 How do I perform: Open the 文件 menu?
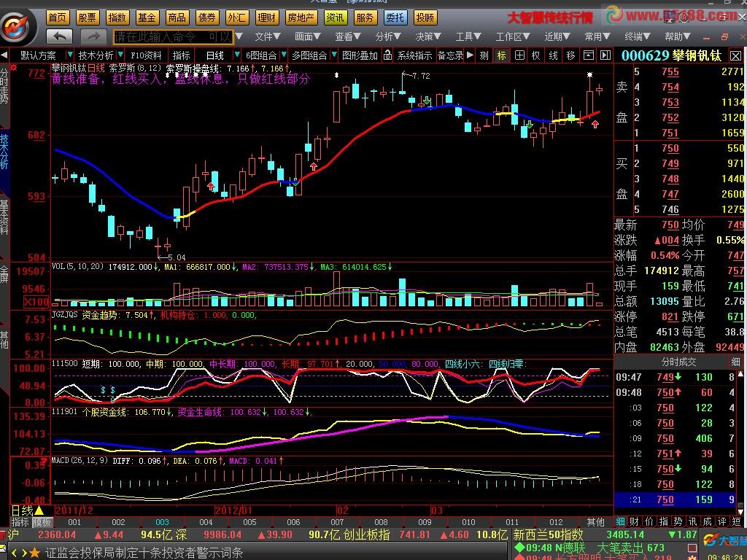click(x=267, y=36)
